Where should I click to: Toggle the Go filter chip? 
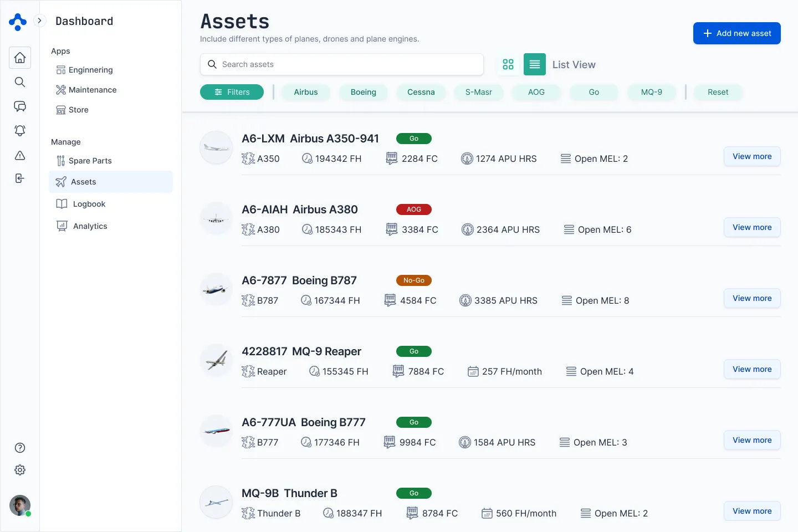tap(594, 92)
